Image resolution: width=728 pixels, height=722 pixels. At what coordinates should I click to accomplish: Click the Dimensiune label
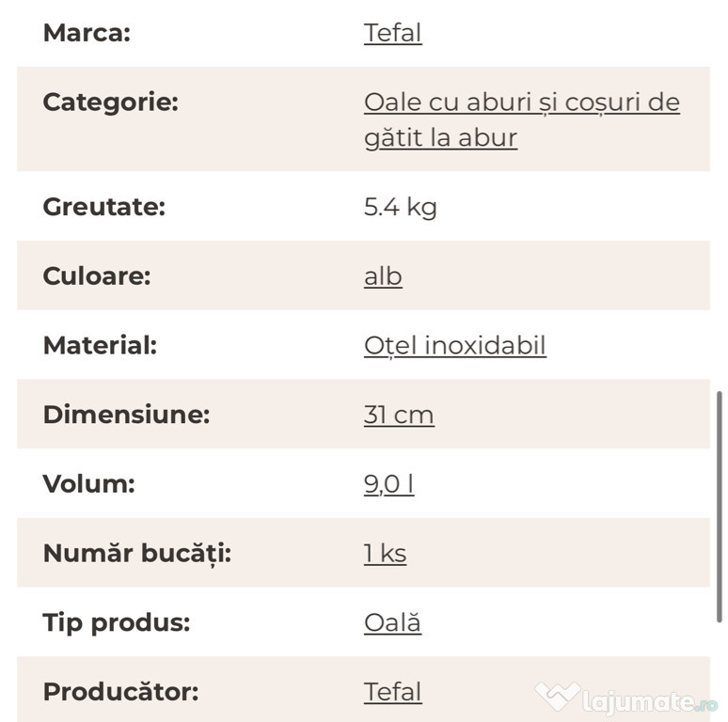coord(126,415)
